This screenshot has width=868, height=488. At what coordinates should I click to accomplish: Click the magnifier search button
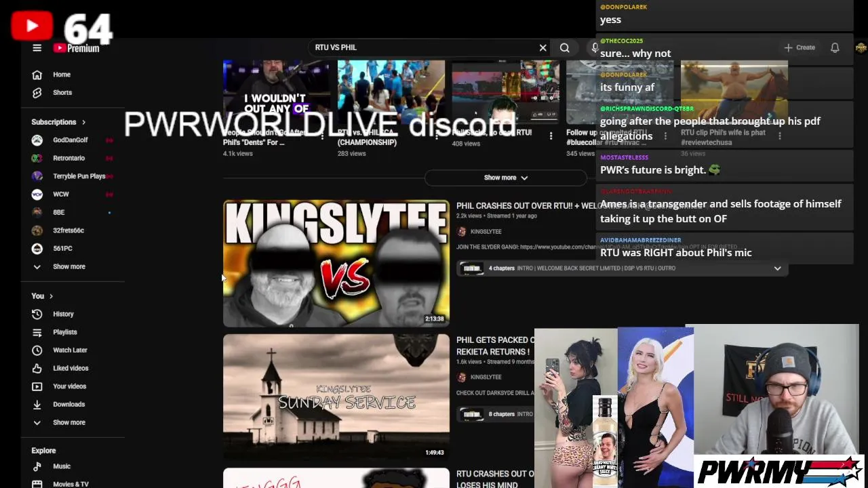pos(564,47)
